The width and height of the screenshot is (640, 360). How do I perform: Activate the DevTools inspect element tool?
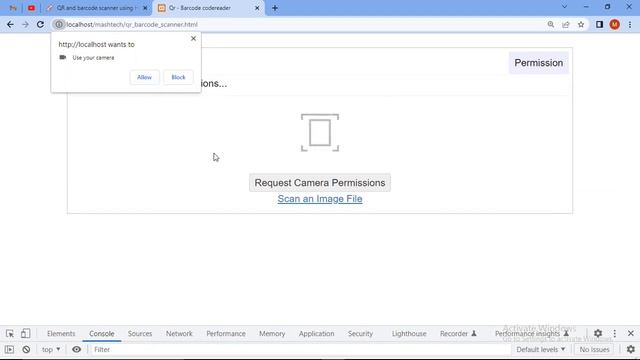click(x=10, y=333)
